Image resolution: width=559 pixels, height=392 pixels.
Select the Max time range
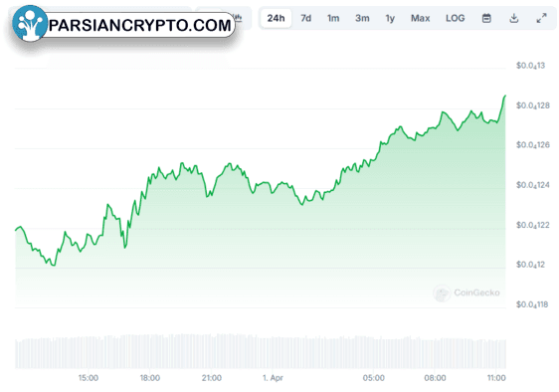tap(421, 18)
